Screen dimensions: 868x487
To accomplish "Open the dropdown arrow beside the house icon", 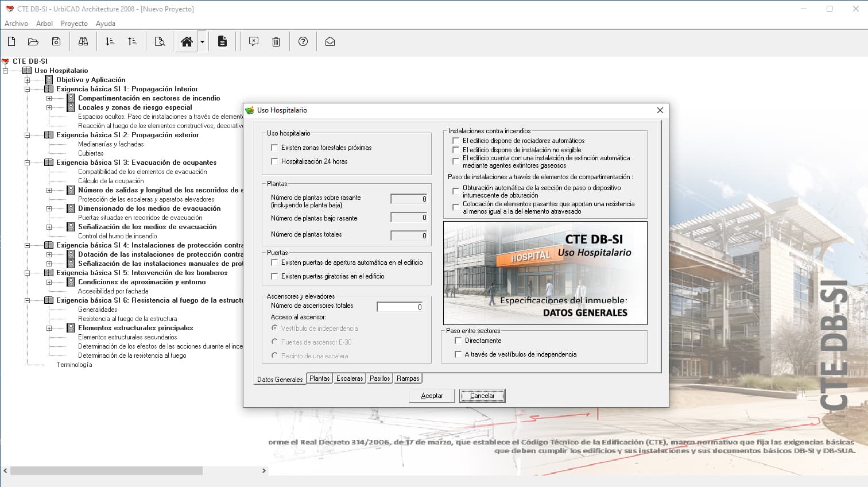I will pyautogui.click(x=202, y=42).
